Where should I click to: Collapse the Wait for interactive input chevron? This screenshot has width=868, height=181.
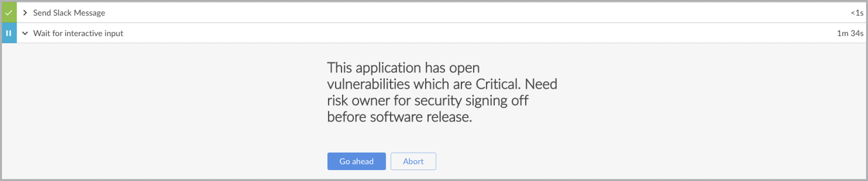25,33
